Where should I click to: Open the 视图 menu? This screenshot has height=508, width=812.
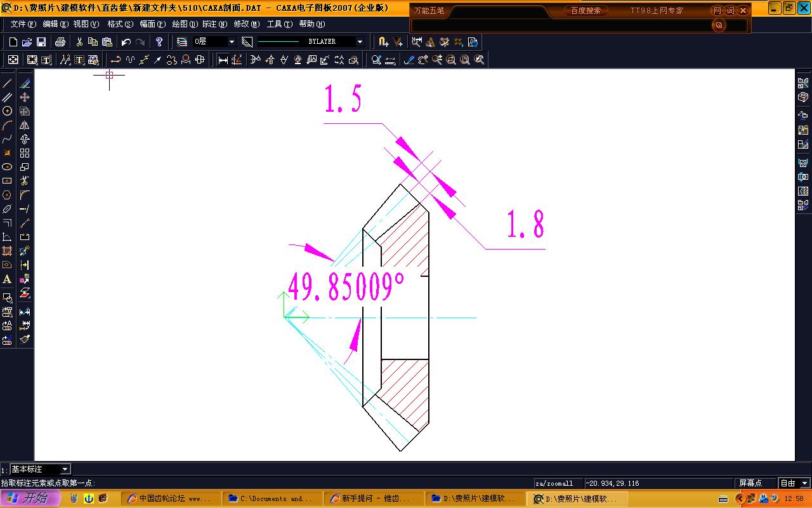[x=86, y=24]
